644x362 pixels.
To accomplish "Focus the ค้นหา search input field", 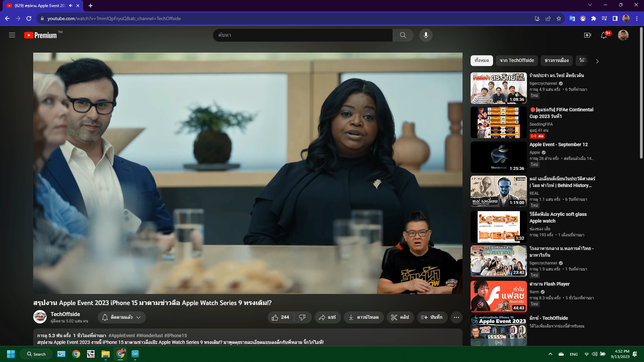I will 303,35.
